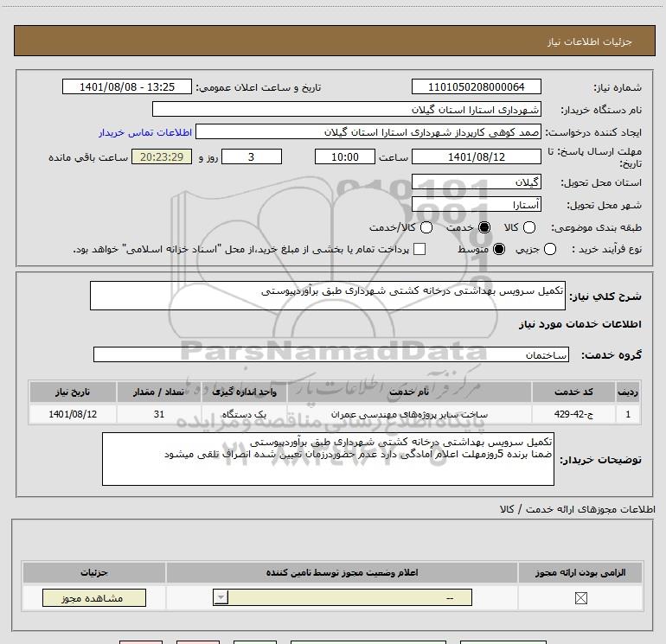Click the unit cell یک دستگاه
This screenshot has height=644, width=666.
[244, 414]
